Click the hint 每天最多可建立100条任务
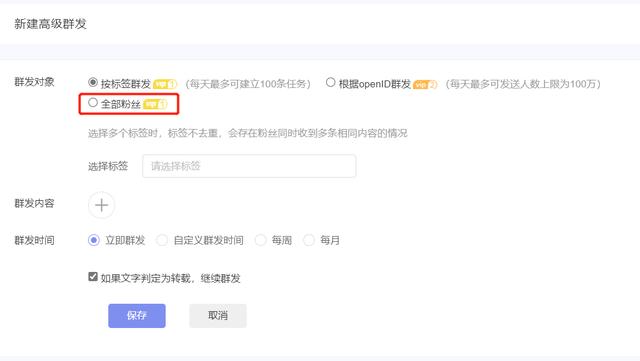The width and height of the screenshot is (640, 361). (x=248, y=84)
